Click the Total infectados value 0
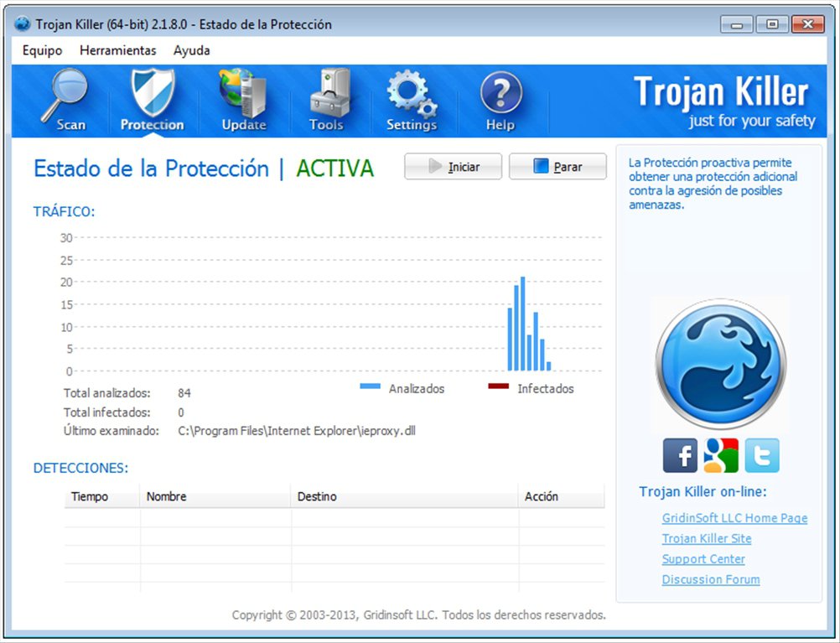 coord(181,412)
